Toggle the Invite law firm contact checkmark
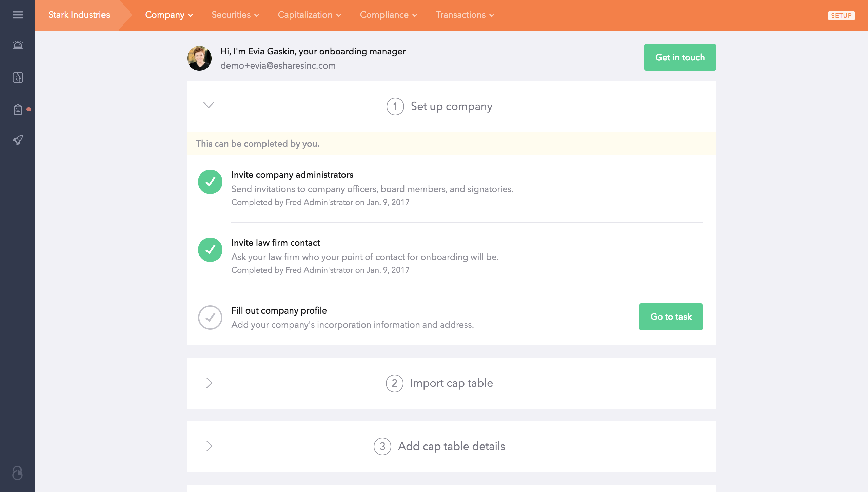The image size is (868, 492). click(x=210, y=250)
